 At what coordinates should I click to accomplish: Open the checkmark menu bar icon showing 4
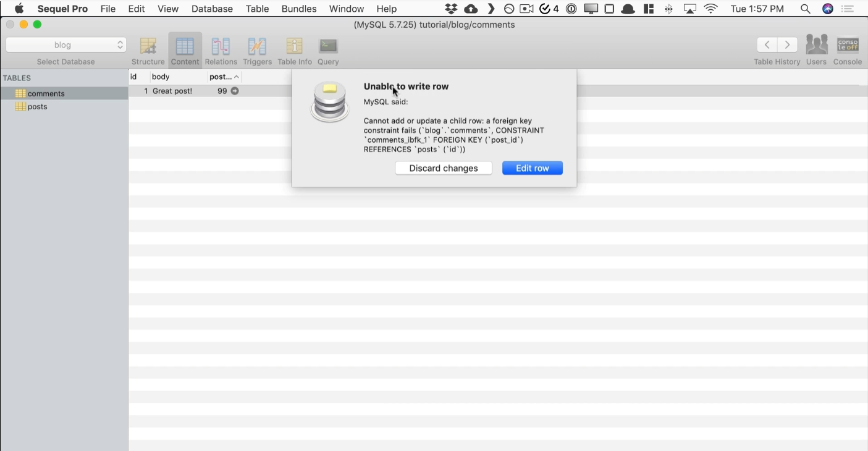pos(549,9)
